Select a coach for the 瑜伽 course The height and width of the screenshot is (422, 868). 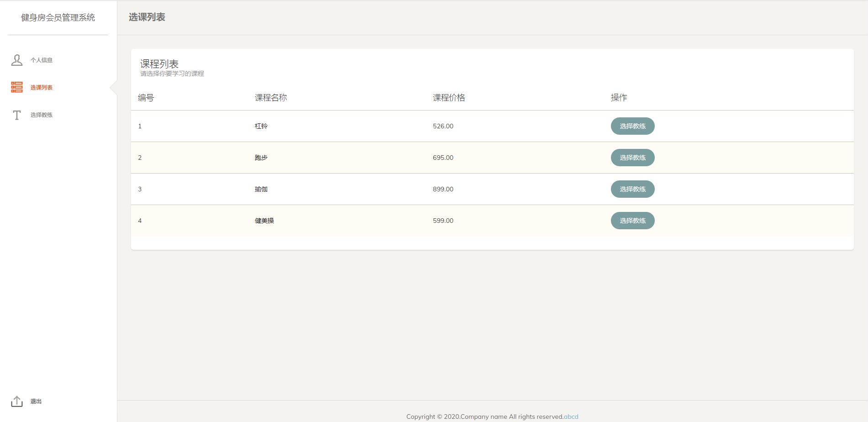pyautogui.click(x=632, y=189)
